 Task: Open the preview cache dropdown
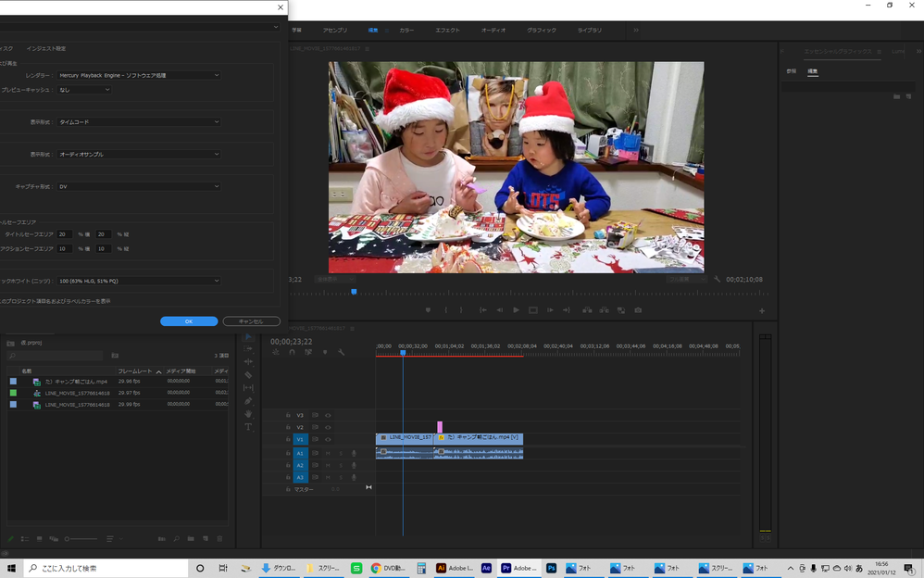[x=84, y=90]
